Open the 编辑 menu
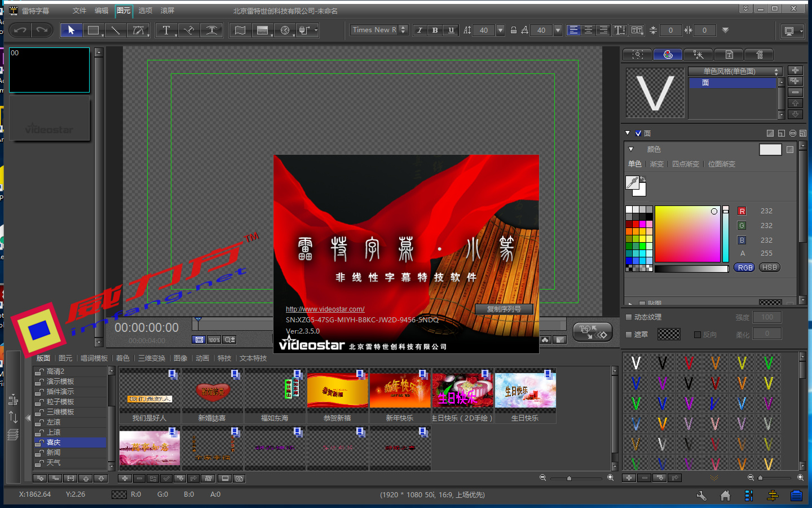Viewport: 812px width, 508px height. [x=101, y=11]
